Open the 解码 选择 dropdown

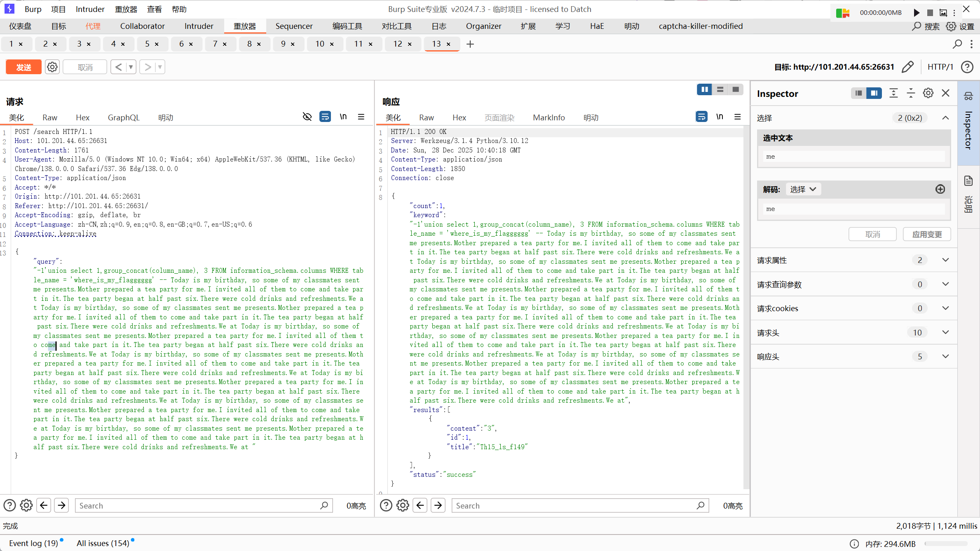point(803,189)
